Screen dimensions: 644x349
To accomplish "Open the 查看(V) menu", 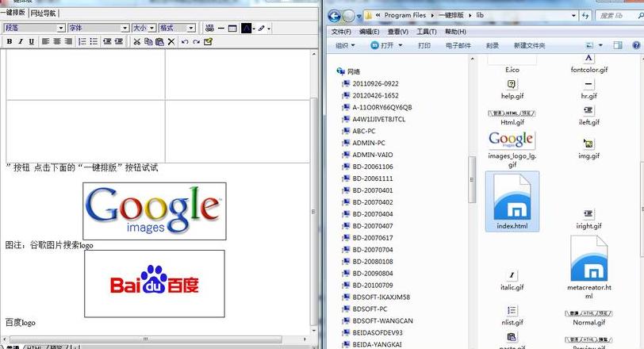I will tap(397, 32).
